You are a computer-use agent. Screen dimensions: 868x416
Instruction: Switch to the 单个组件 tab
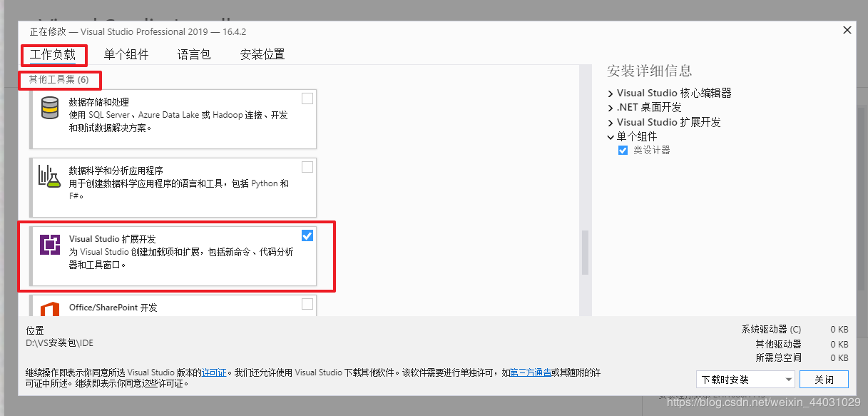click(x=126, y=54)
